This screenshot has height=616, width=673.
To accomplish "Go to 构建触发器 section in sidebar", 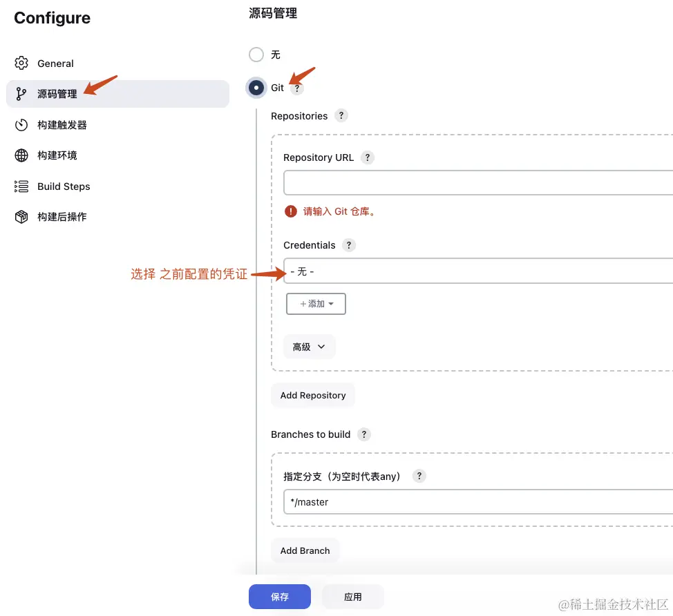I will (x=117, y=125).
